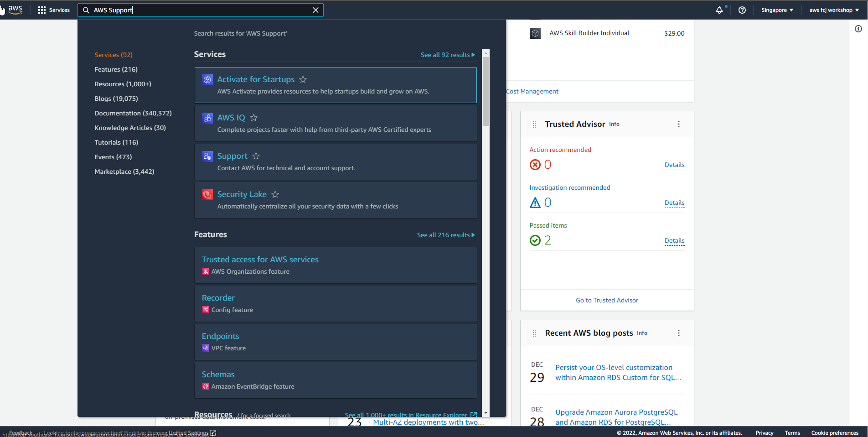
Task: Open the Endpoints VPC feature
Action: pos(220,336)
